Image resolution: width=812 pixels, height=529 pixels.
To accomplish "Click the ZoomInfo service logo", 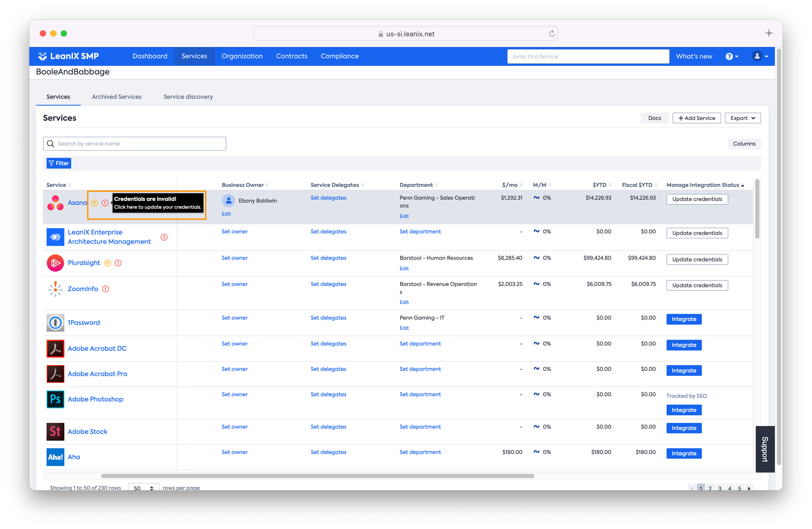I will click(x=55, y=289).
